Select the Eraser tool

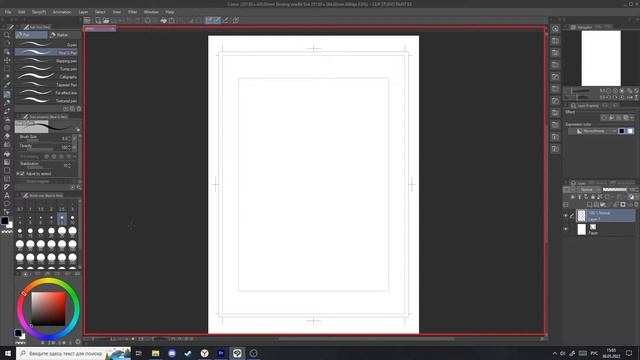point(7,136)
